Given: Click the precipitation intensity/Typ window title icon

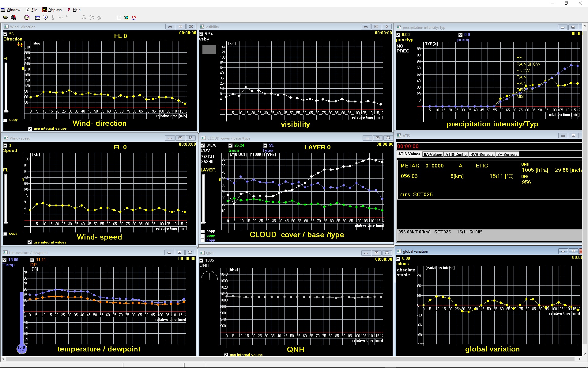Looking at the screenshot, I should click(x=399, y=27).
